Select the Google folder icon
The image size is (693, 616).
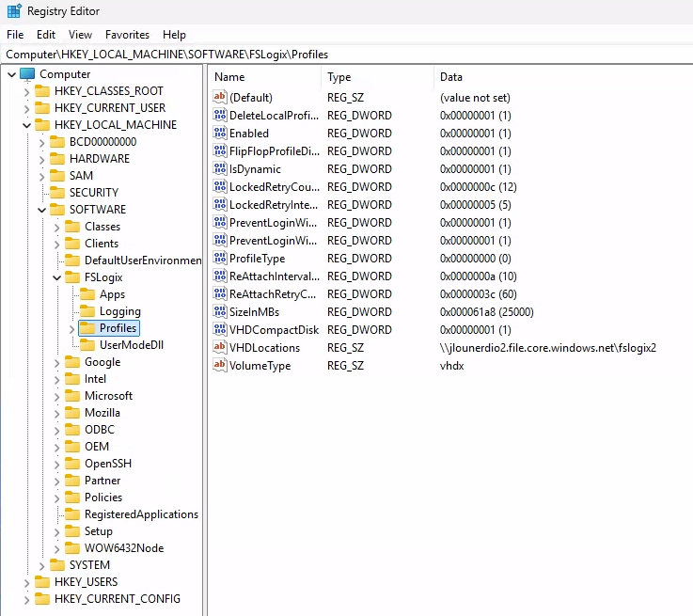(x=72, y=362)
